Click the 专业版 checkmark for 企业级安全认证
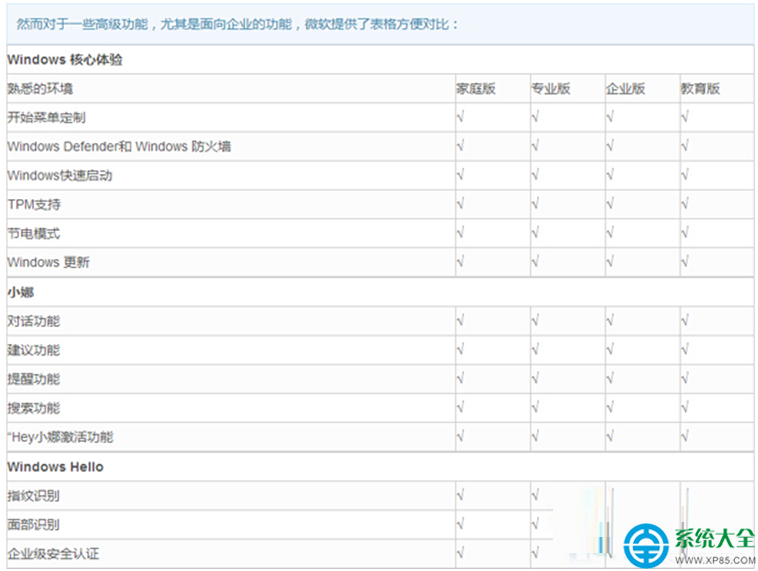758x571 pixels. click(x=535, y=553)
